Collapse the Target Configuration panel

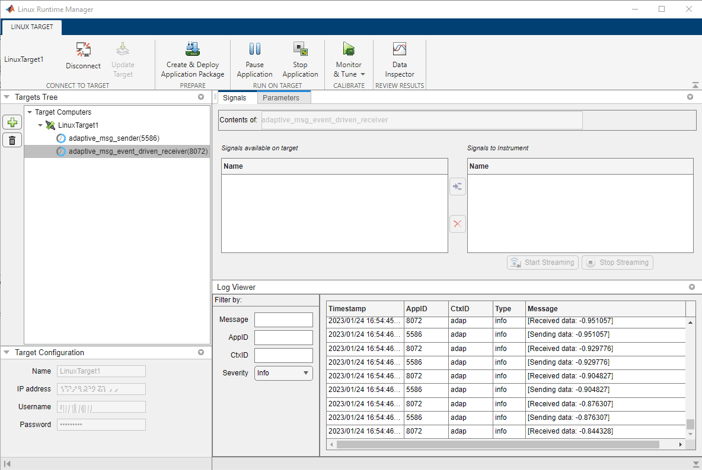click(x=8, y=352)
